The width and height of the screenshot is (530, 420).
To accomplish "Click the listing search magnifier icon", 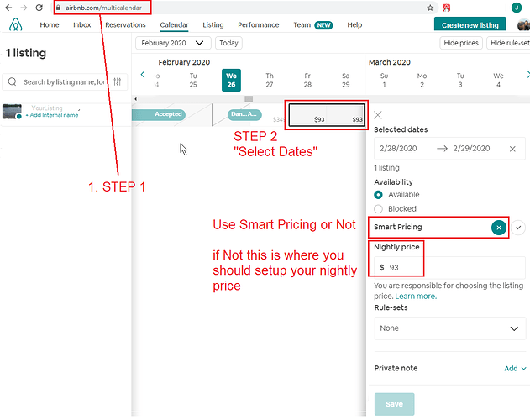I will [12, 81].
